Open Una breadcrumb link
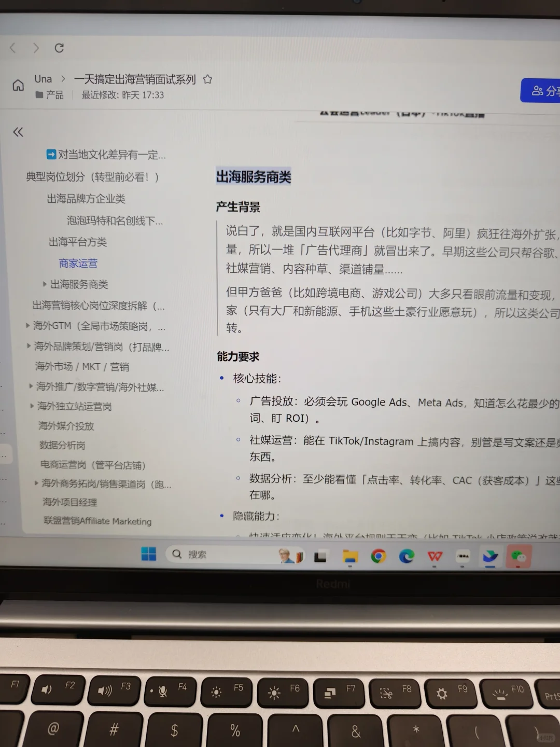This screenshot has width=560, height=747. pyautogui.click(x=43, y=79)
